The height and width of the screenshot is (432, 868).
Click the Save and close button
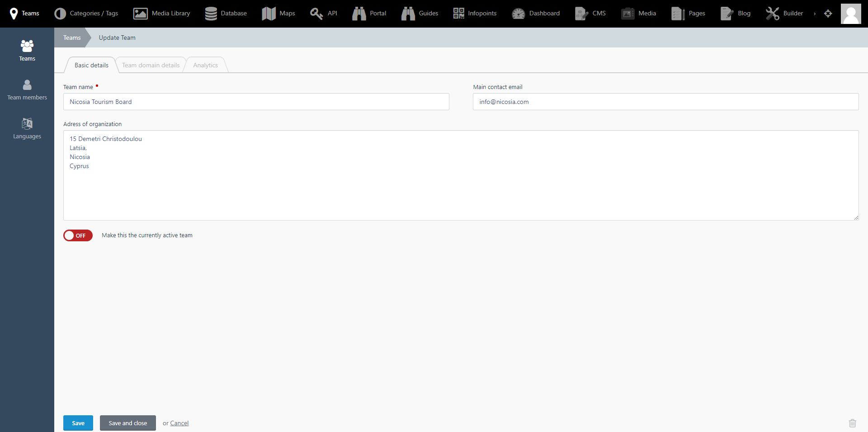click(128, 423)
